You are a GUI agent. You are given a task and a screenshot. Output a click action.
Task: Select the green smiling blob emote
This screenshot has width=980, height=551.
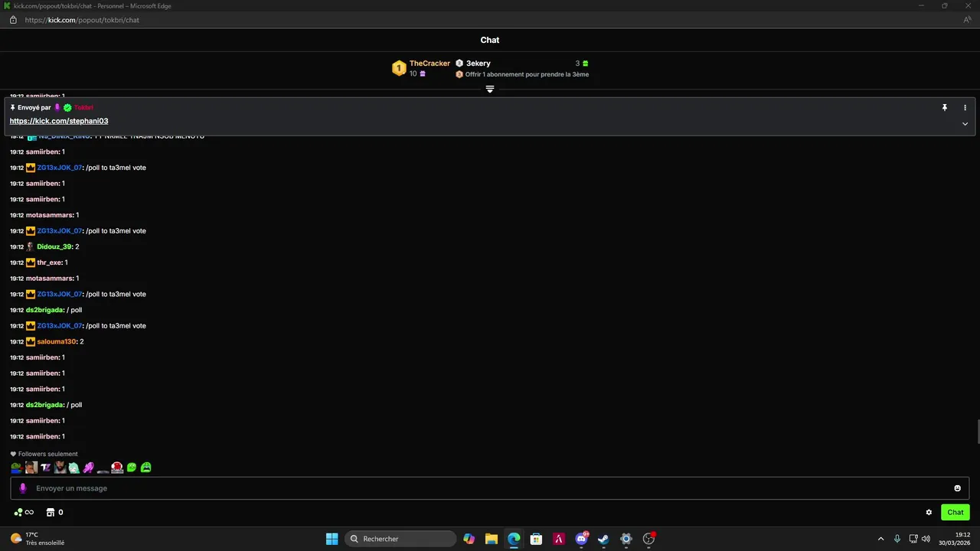pyautogui.click(x=132, y=467)
